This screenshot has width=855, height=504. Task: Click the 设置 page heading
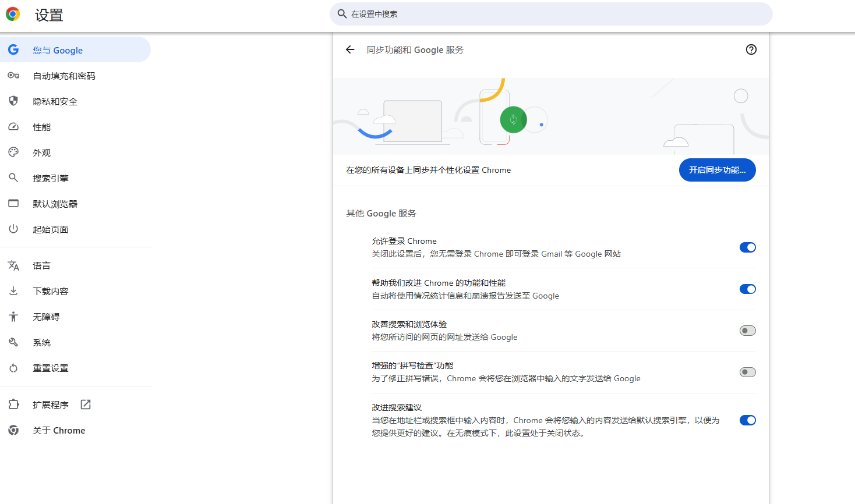49,15
